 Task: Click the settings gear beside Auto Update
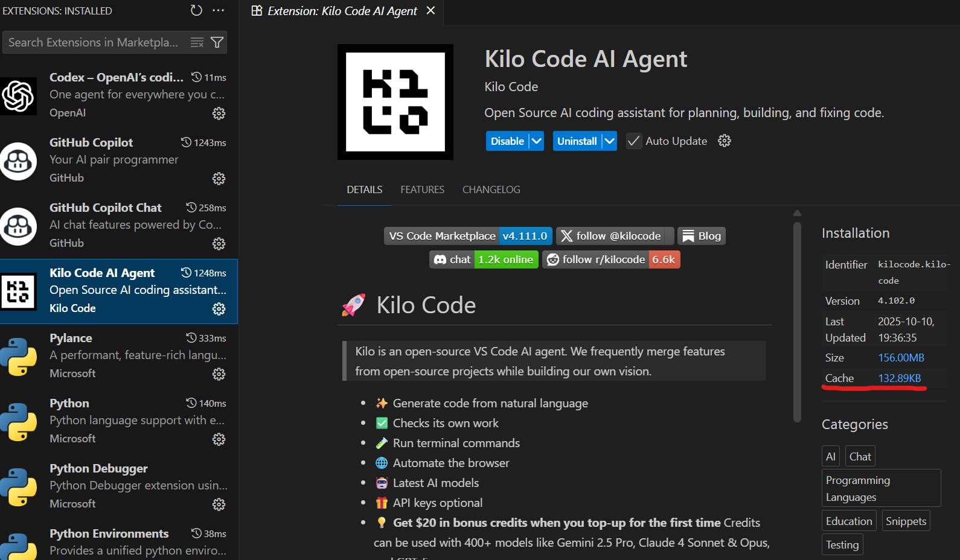(725, 141)
